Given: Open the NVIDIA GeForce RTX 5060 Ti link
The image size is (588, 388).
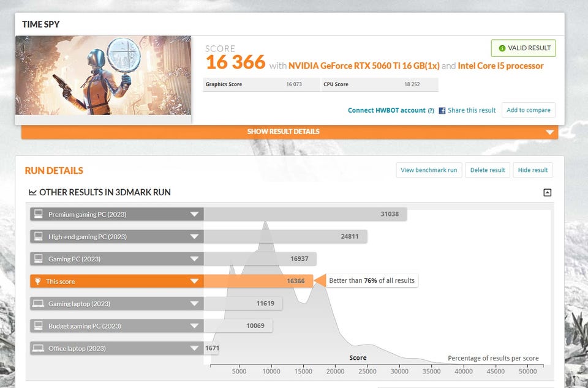Looking at the screenshot, I should point(364,66).
